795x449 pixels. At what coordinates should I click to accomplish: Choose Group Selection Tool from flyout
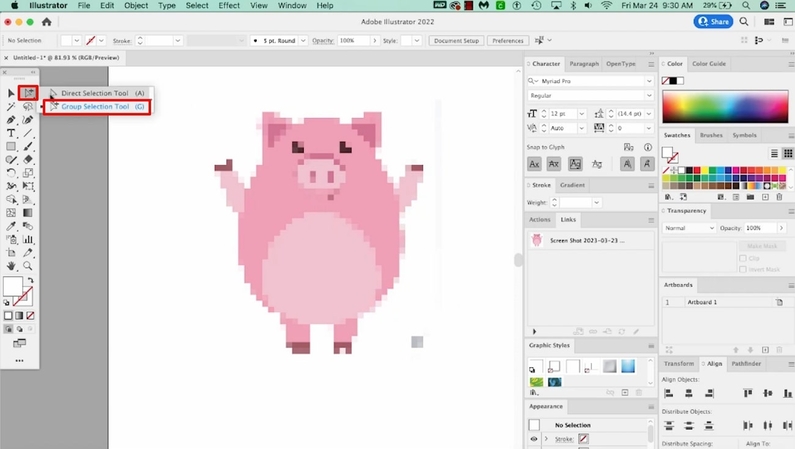95,106
